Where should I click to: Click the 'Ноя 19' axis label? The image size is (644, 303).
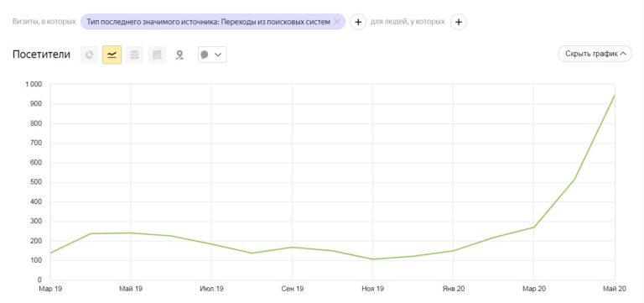pyautogui.click(x=372, y=289)
